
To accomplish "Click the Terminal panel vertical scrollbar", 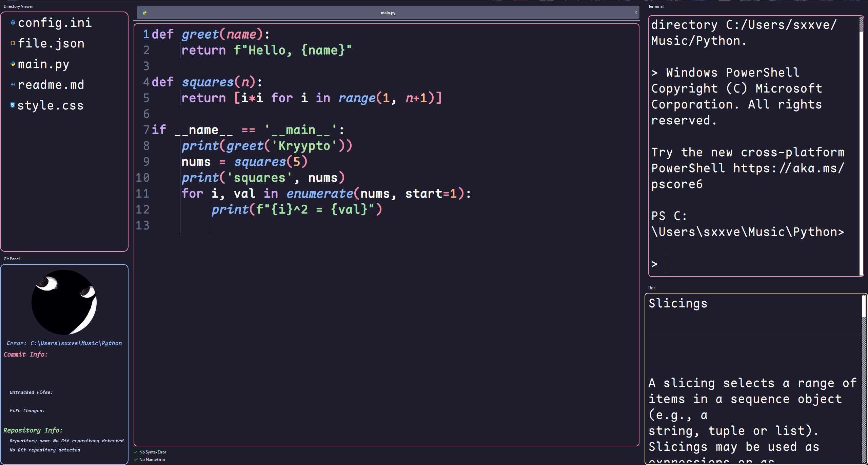I will (861, 146).
